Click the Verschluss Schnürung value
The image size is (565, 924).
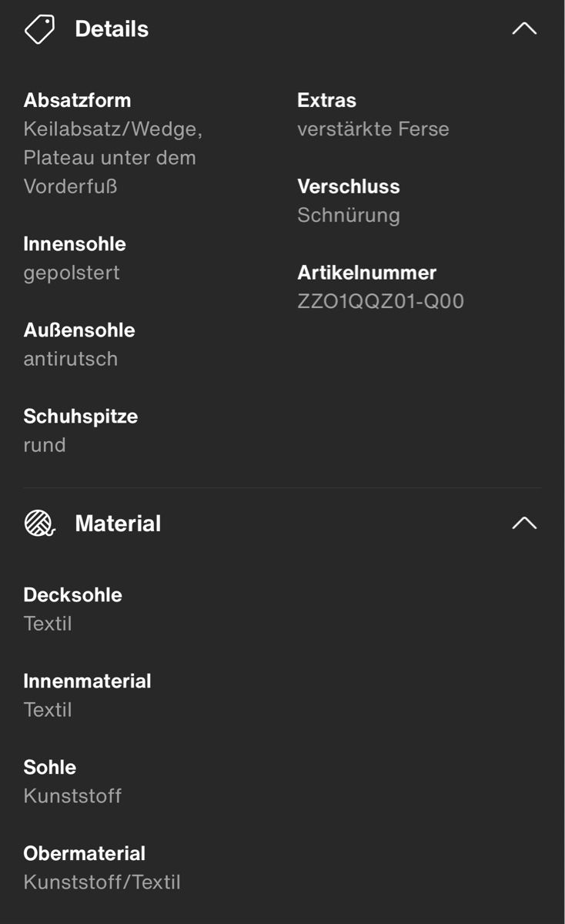click(349, 215)
